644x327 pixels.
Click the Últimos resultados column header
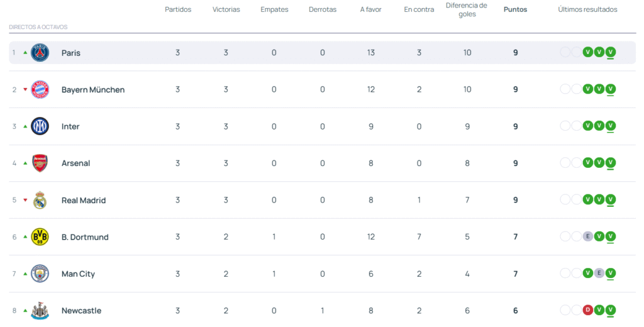[587, 9]
